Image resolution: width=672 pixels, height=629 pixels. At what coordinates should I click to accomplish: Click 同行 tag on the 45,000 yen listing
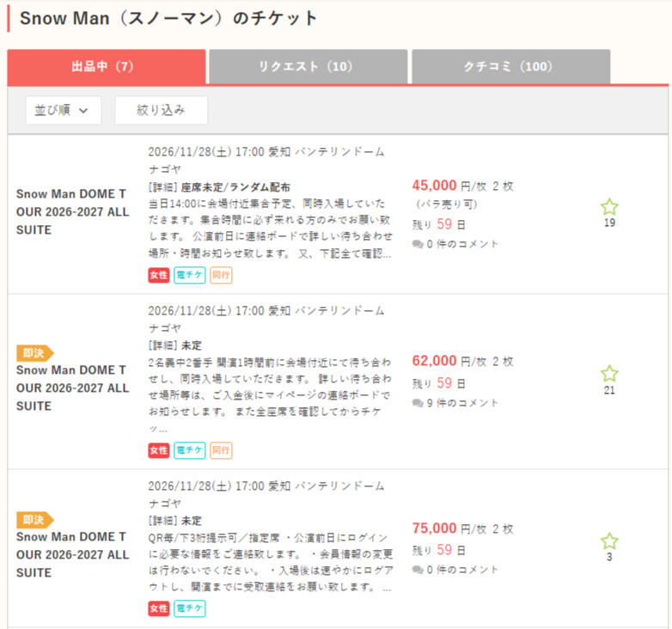[221, 275]
